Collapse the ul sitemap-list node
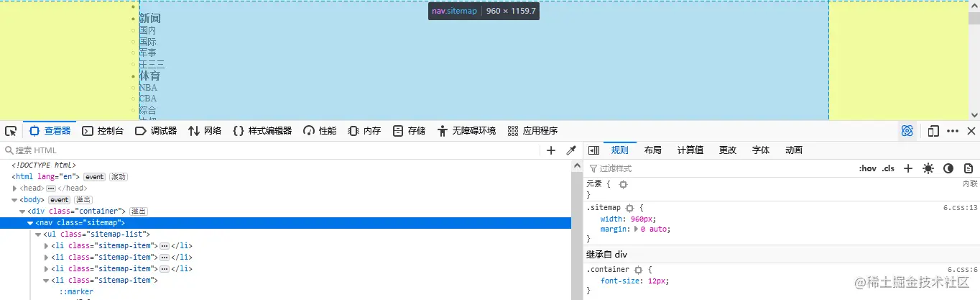980x300 pixels. [x=39, y=234]
